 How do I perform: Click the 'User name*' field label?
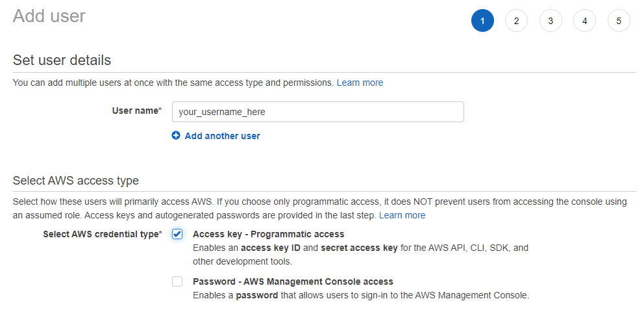(x=136, y=110)
